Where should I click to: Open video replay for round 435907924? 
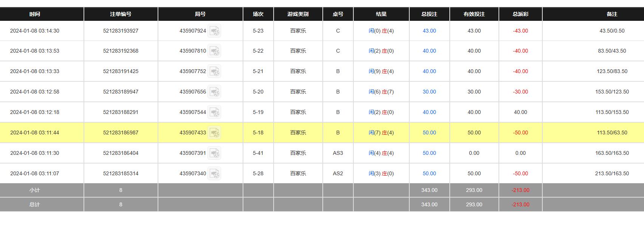coord(214,31)
